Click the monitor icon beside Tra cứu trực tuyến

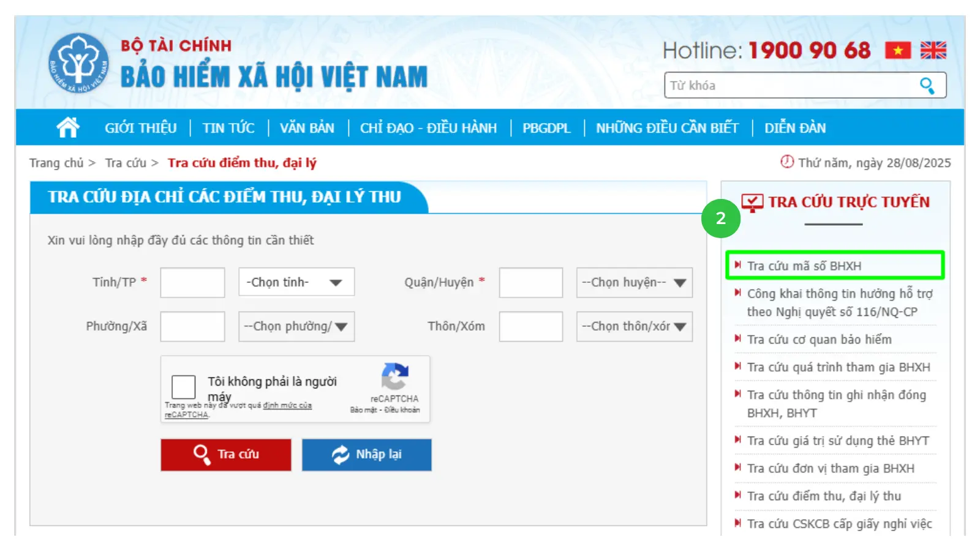(x=752, y=203)
